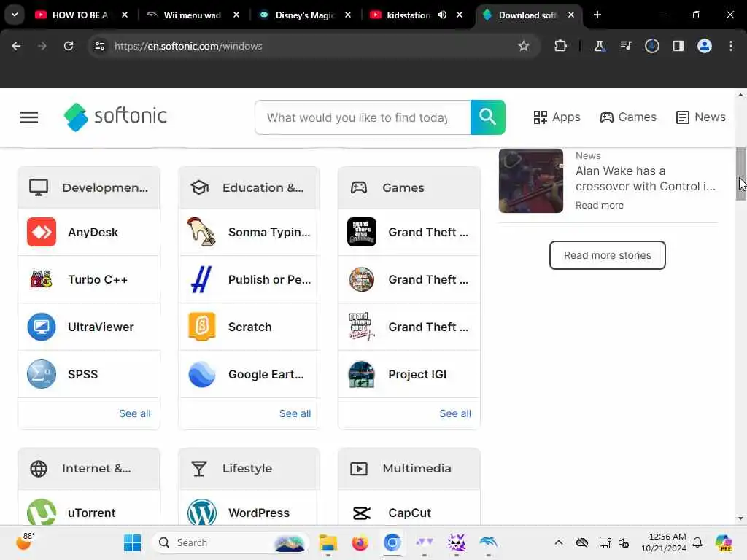Switch to the HOW TO BE A tab
The image size is (747, 560).
point(80,15)
